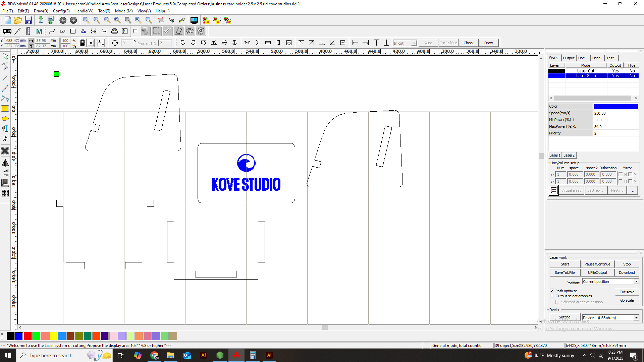
Task: Click the array layout icon in Line/column setup
Action: click(554, 190)
